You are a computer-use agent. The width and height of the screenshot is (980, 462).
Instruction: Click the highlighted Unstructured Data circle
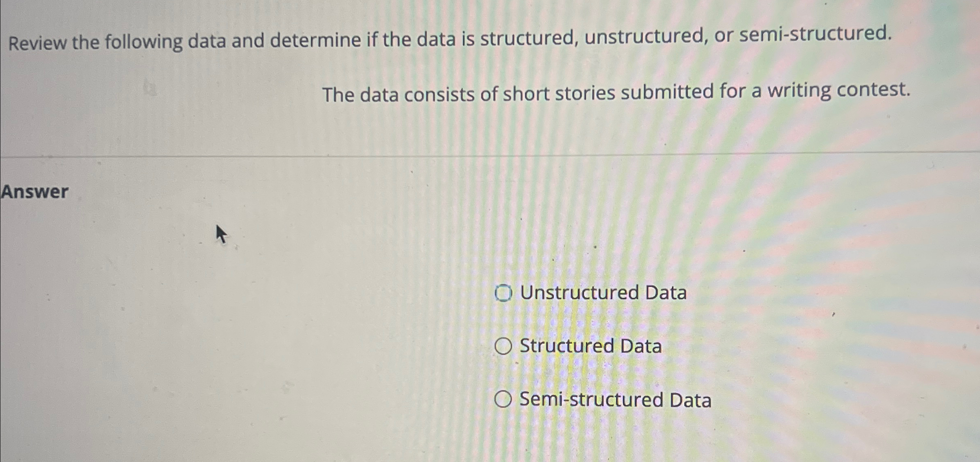click(x=504, y=293)
